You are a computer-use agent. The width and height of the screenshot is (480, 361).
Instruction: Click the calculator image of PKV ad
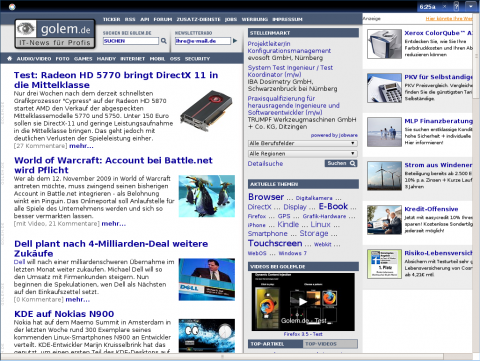tap(384, 88)
